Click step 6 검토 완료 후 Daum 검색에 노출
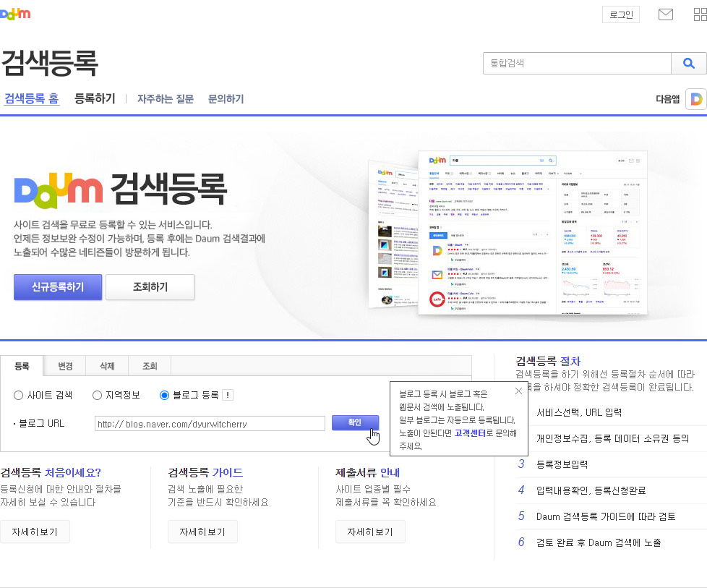Image resolution: width=707 pixels, height=588 pixels. tap(599, 542)
